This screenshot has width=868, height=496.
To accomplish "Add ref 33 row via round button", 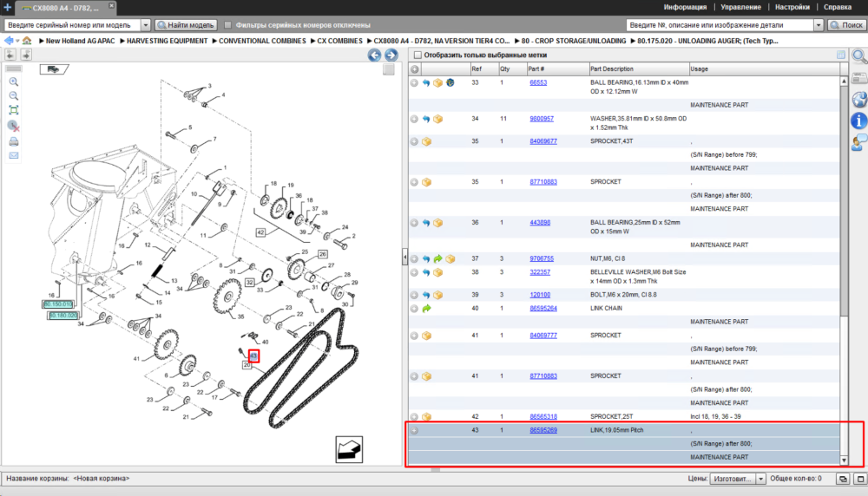I will pyautogui.click(x=414, y=83).
